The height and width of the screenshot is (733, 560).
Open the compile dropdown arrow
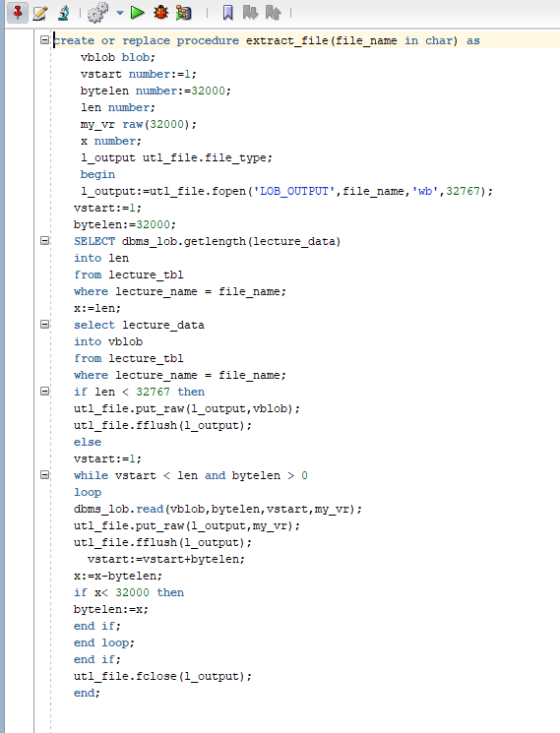click(x=120, y=13)
